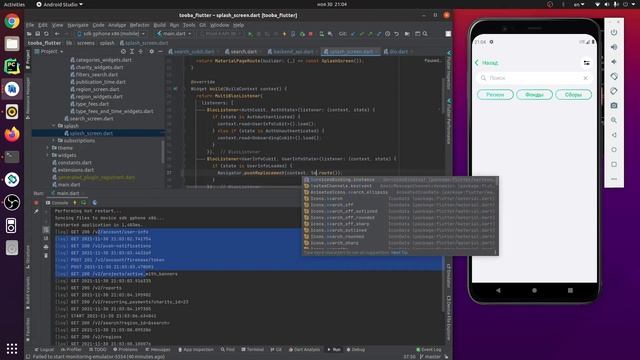Open the Android Studio app menu in top bar
The height and width of the screenshot is (360, 640).
point(60,4)
